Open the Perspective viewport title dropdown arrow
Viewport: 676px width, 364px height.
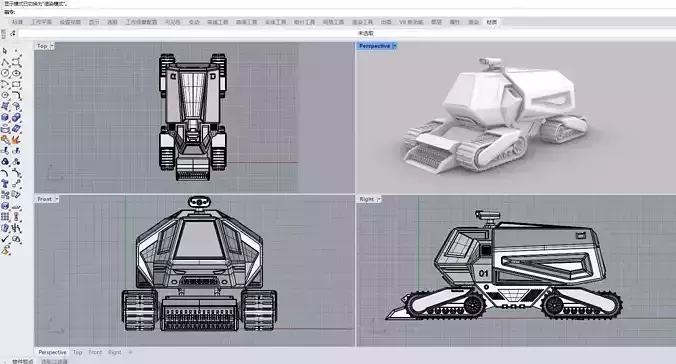tap(394, 46)
